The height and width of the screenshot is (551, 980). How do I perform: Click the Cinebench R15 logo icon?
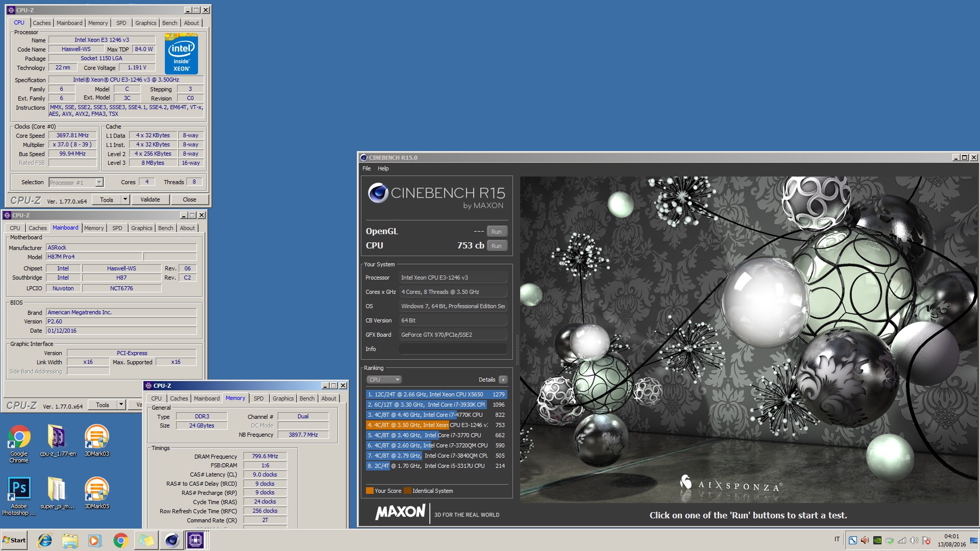(x=378, y=193)
